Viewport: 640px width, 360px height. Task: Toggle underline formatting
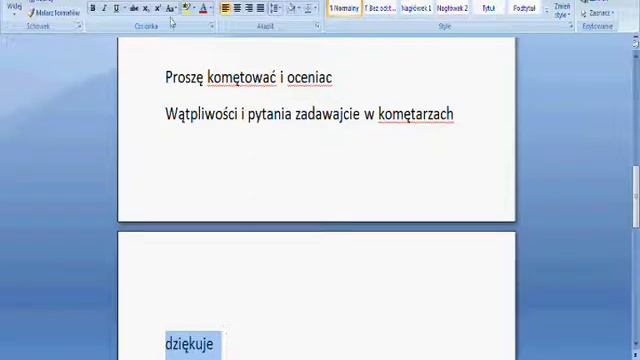(x=116, y=8)
